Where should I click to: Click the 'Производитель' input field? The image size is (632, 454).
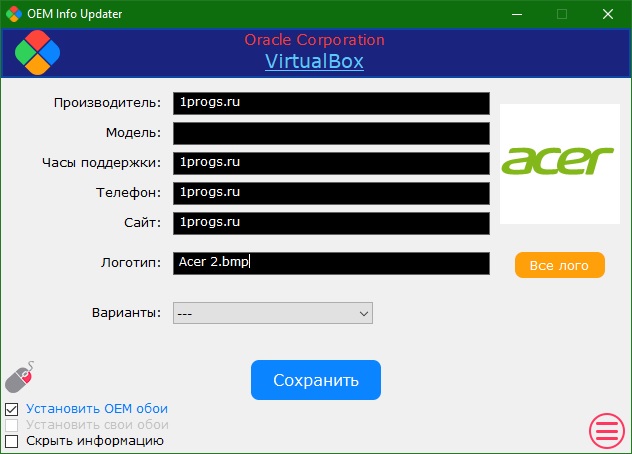pyautogui.click(x=331, y=103)
